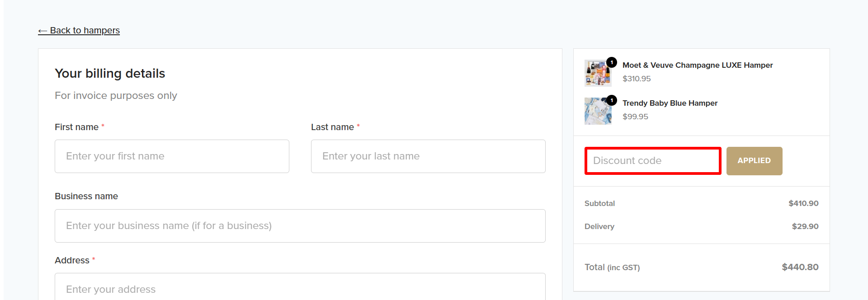Image resolution: width=868 pixels, height=300 pixels.
Task: Open the Moet & Veuve Champagne hamper thumbnail
Action: coord(597,73)
